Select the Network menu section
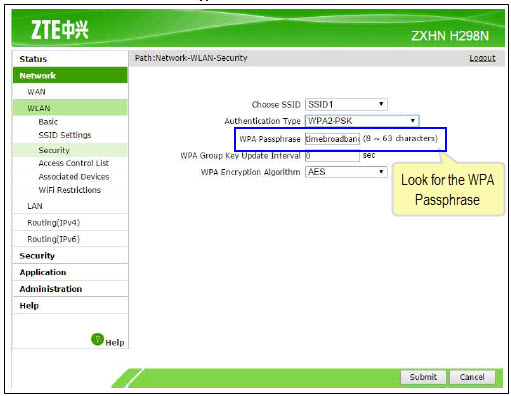Screen dimensions: 511x396 click(70, 75)
